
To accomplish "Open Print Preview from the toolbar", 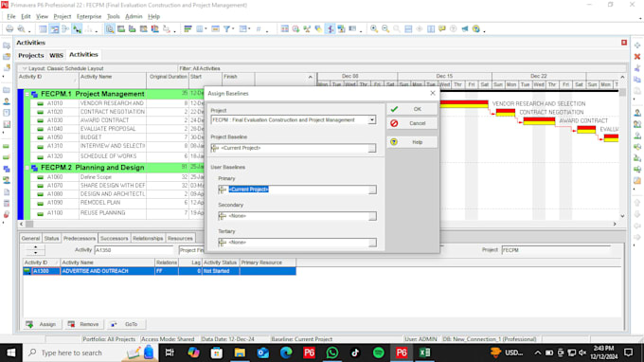I will point(21,28).
